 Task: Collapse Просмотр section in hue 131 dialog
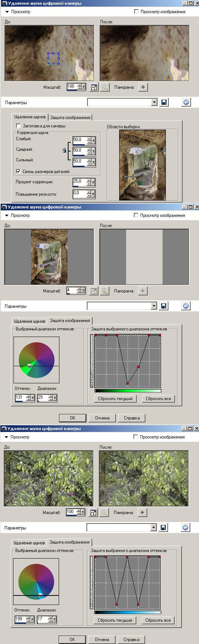pyautogui.click(x=7, y=215)
